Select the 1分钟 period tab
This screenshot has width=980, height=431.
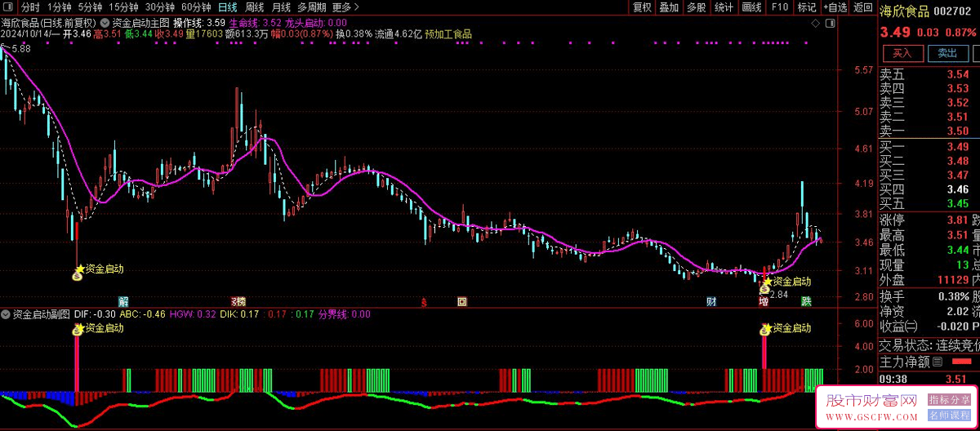59,7
